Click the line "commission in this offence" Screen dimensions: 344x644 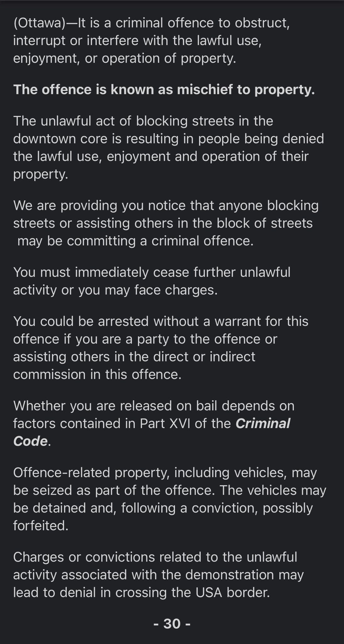point(97,375)
